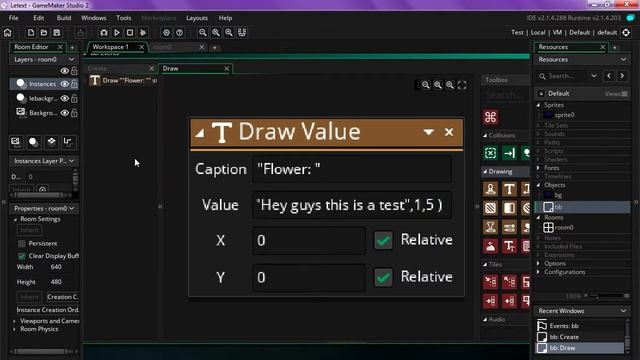Toggle visibility of Backgro layer
The height and width of the screenshot is (360, 640).
pyautogui.click(x=64, y=113)
